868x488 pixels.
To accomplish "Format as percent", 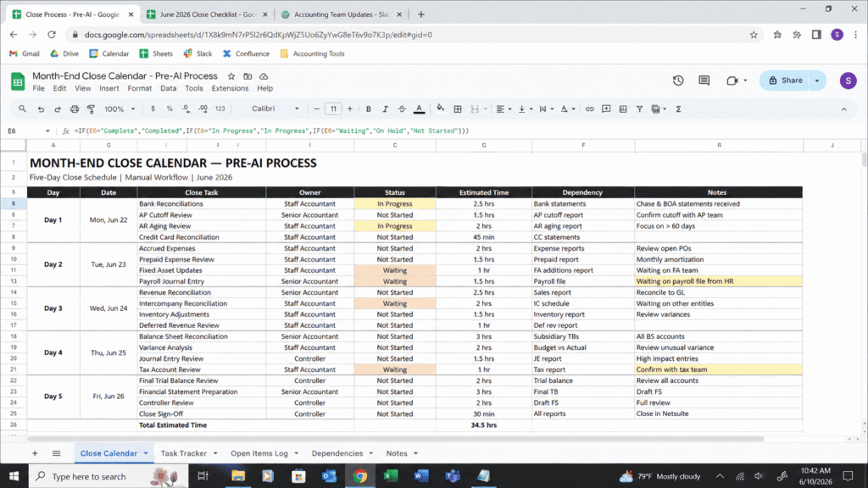I will click(170, 109).
